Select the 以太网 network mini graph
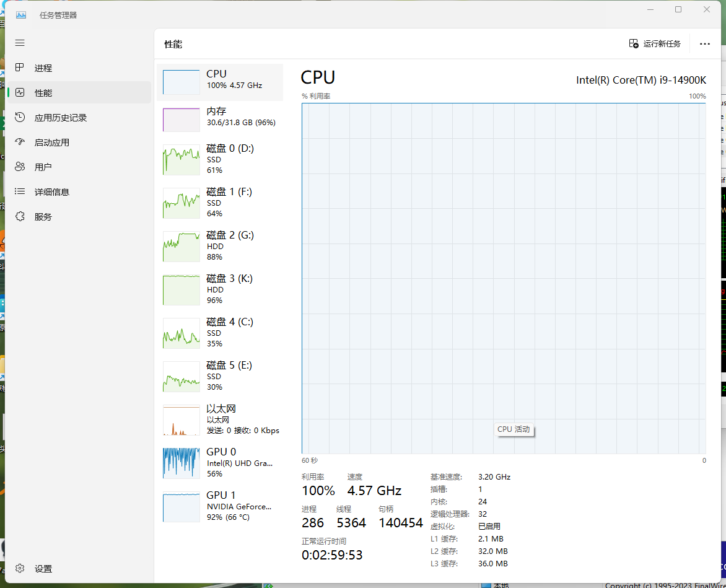The height and width of the screenshot is (588, 726). click(181, 420)
